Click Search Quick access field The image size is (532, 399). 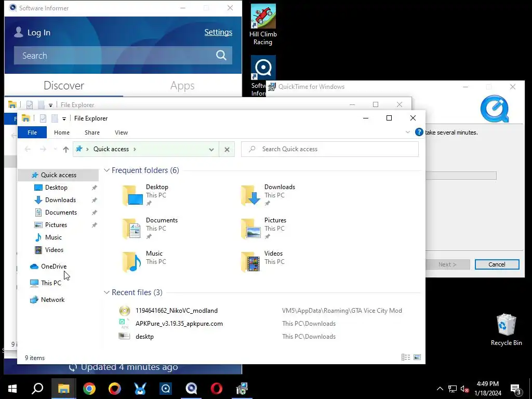point(330,149)
